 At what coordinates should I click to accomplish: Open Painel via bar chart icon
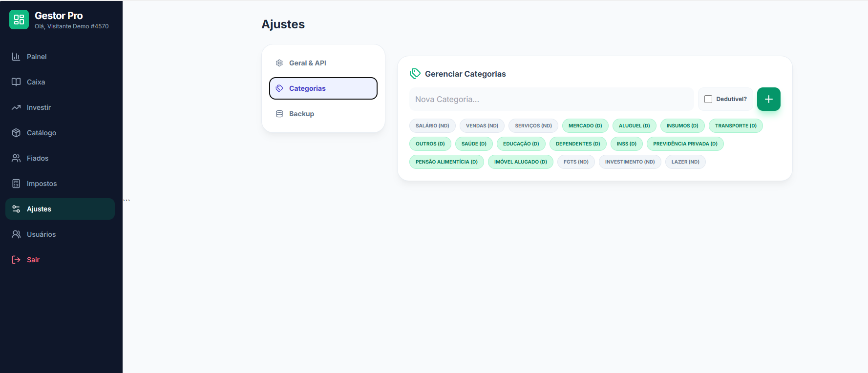tap(16, 57)
